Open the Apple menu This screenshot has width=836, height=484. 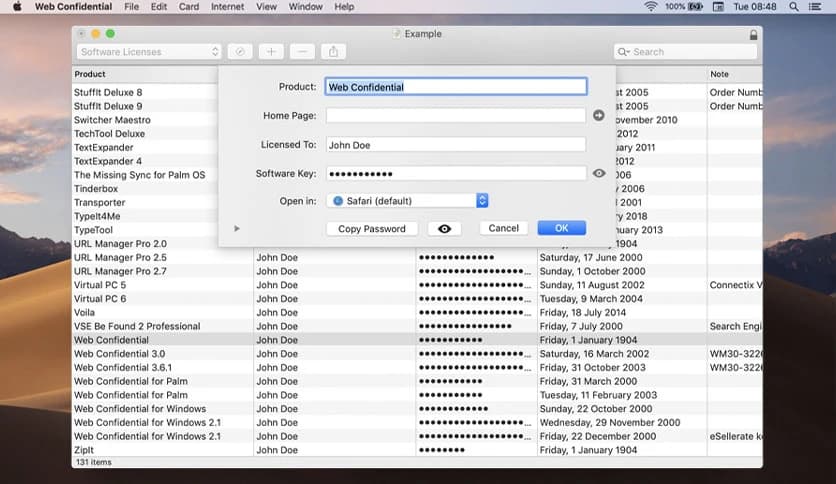click(17, 7)
